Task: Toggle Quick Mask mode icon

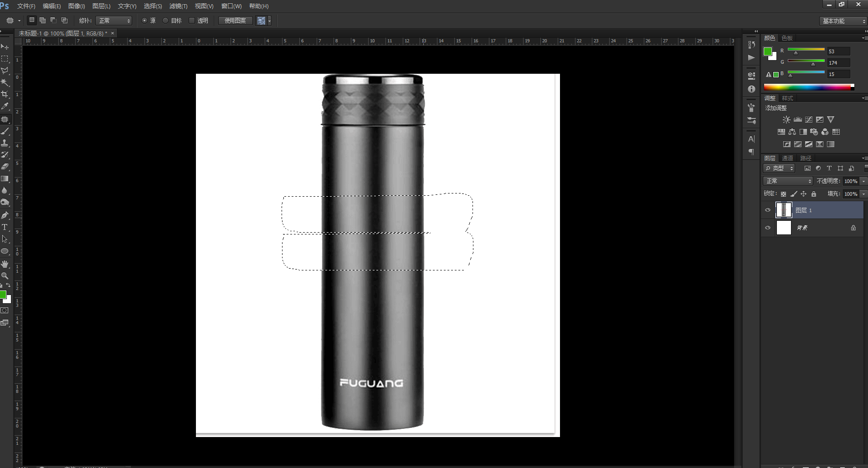Action: tap(5, 310)
